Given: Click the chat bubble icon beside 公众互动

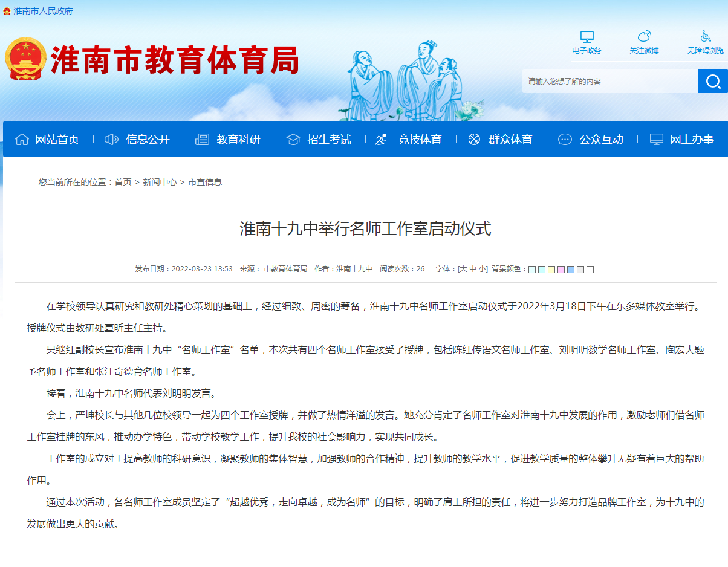Looking at the screenshot, I should [x=564, y=139].
